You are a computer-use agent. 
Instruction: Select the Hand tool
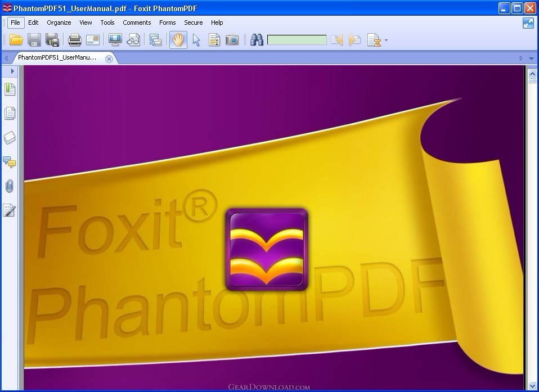(x=178, y=40)
